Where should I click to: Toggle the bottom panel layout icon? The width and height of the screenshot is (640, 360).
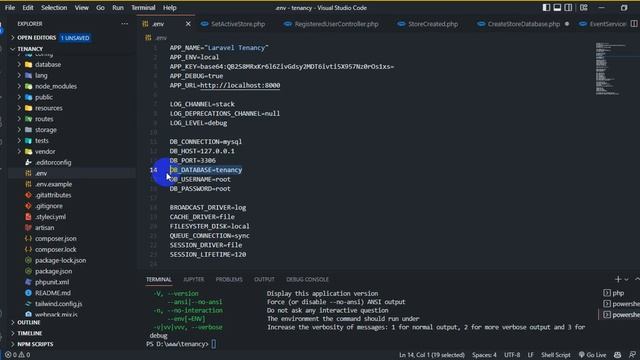557,7
